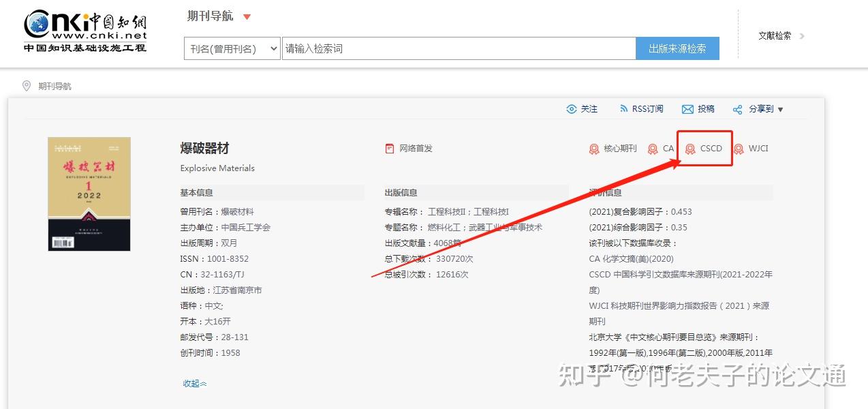Open the 分享到 share dropdown
Viewport: 868px width, 409px height.
(x=756, y=108)
